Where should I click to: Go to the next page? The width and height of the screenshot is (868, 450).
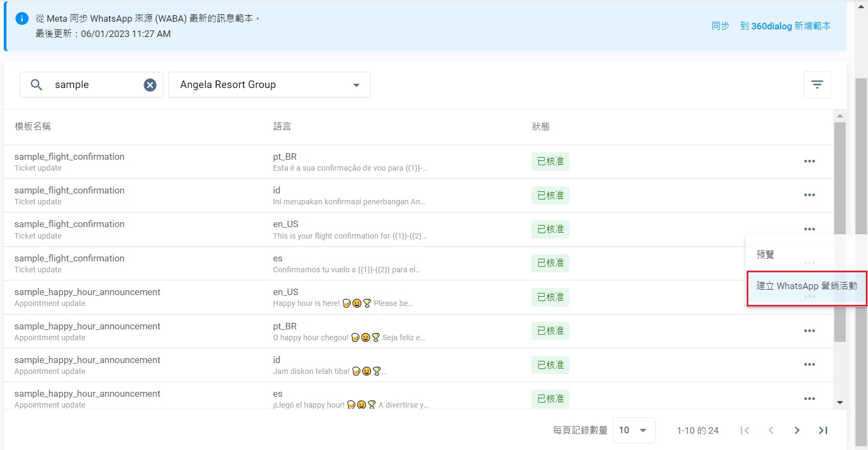[x=797, y=430]
